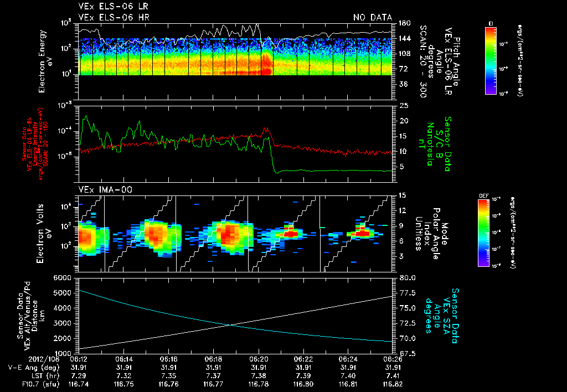Click the F10.7 value 116.75
The height and width of the screenshot is (392, 567).
[123, 384]
